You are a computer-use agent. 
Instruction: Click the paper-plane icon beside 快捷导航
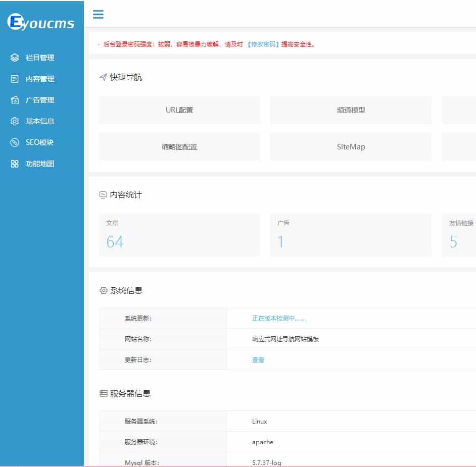[x=103, y=77]
